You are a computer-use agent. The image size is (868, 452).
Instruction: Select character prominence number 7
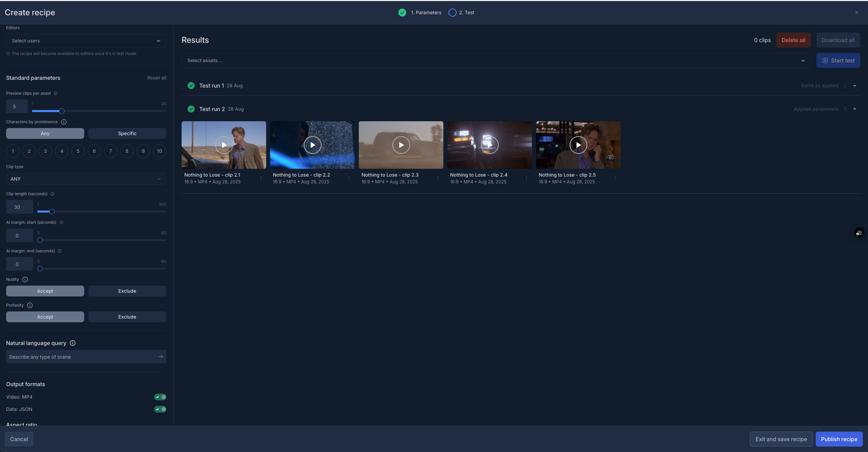coord(111,151)
